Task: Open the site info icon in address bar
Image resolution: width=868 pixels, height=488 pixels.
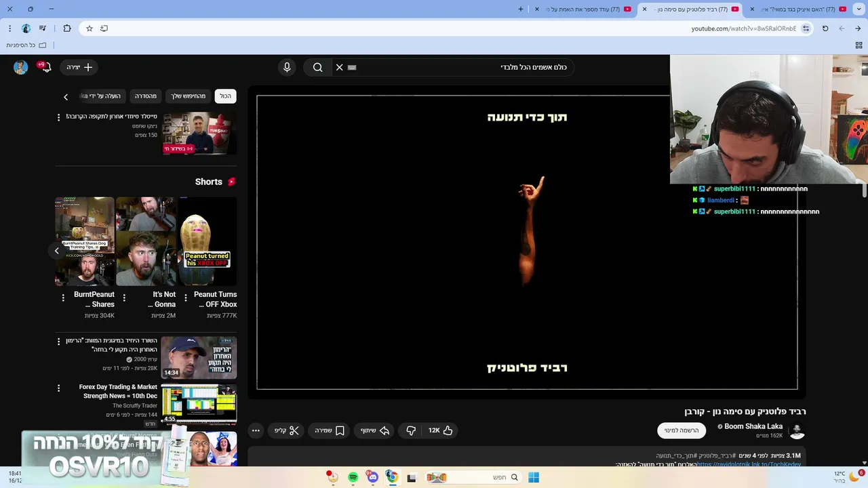Action: click(806, 28)
